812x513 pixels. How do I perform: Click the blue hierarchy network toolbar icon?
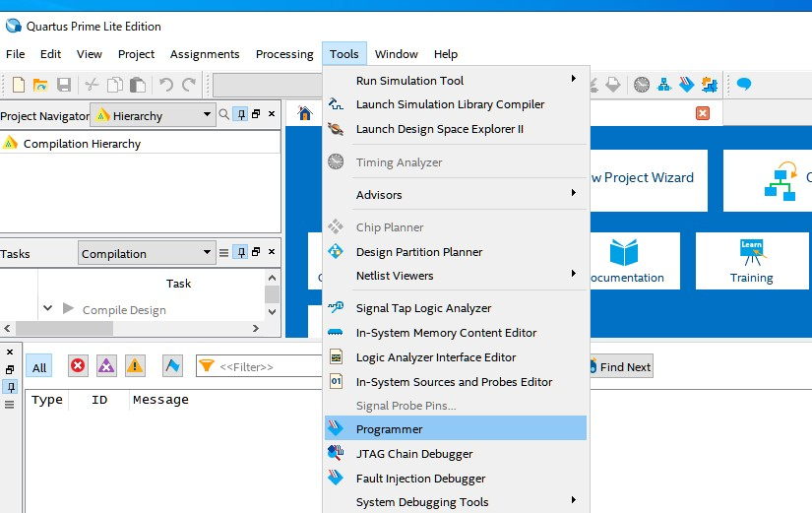click(664, 85)
